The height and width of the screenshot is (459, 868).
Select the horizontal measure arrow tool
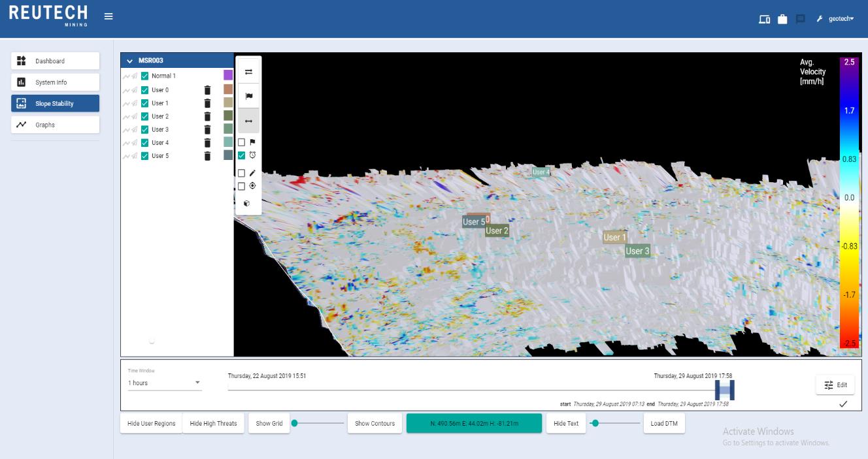click(x=248, y=121)
